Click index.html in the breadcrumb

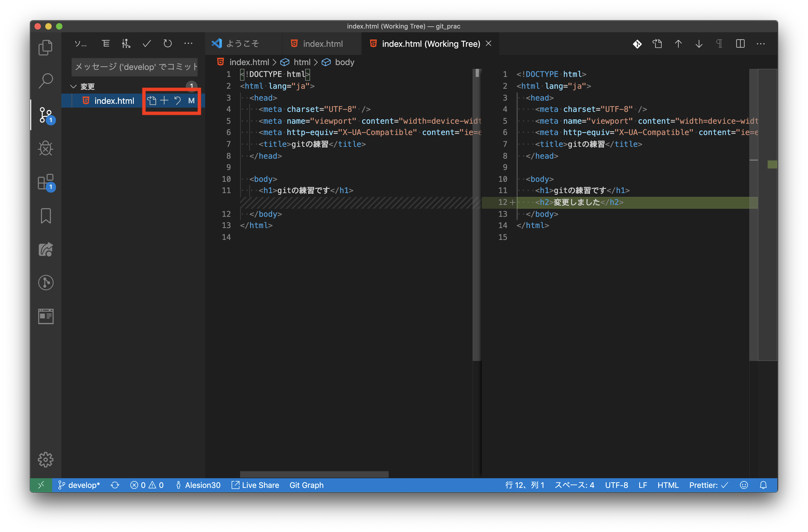(x=249, y=62)
